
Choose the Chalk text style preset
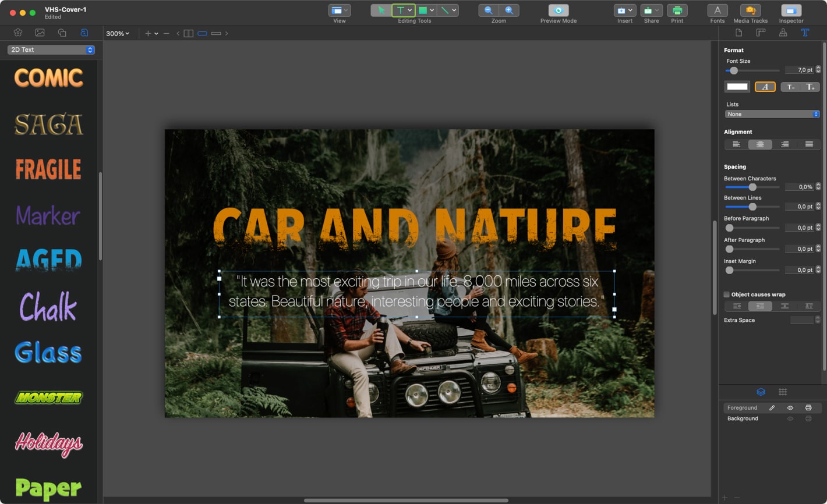click(48, 306)
